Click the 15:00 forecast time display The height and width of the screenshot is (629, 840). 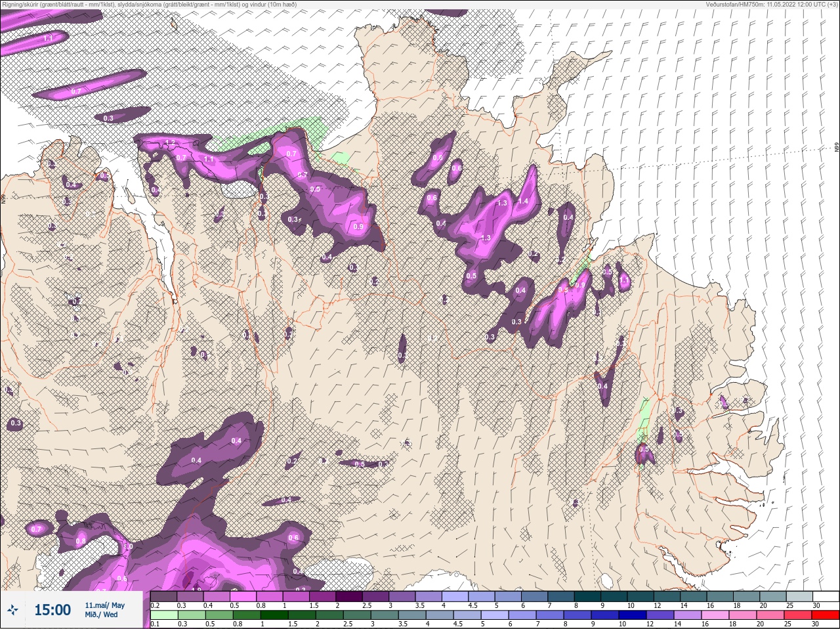[52, 610]
